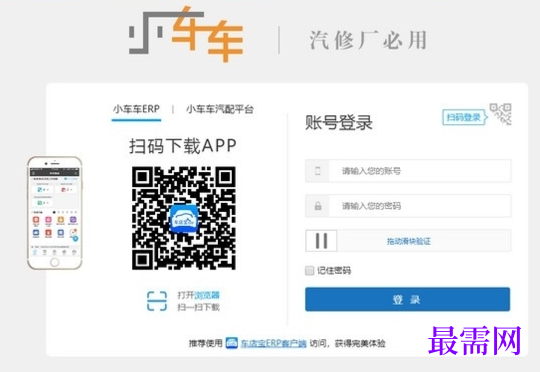The height and width of the screenshot is (372, 540).
Task: Click the 汽修厂必用 slogan text
Action: coord(368,40)
